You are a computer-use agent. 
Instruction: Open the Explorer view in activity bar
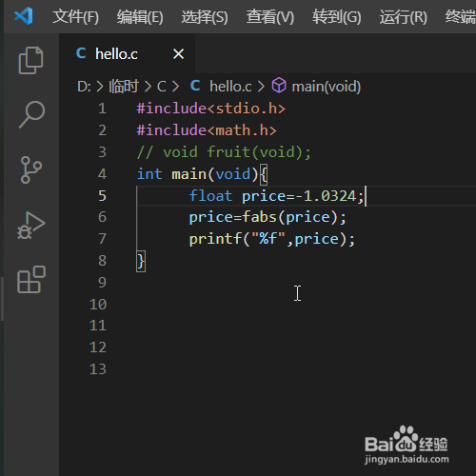click(x=30, y=60)
